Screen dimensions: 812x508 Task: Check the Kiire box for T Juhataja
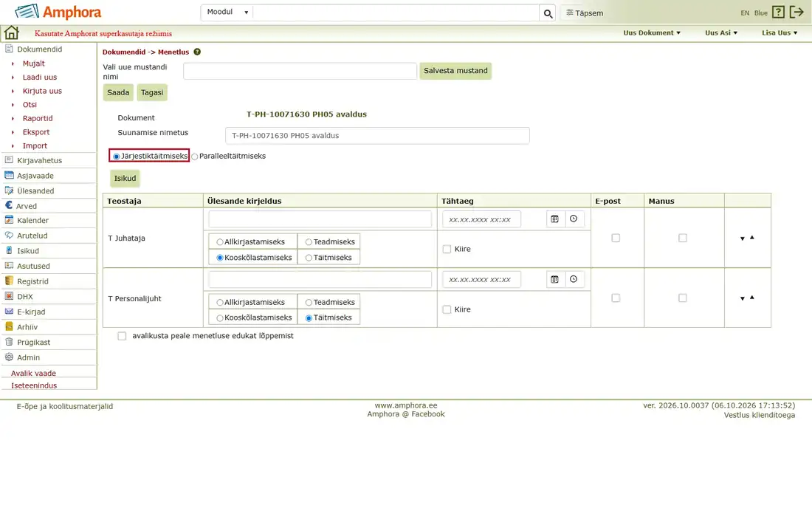[447, 249]
